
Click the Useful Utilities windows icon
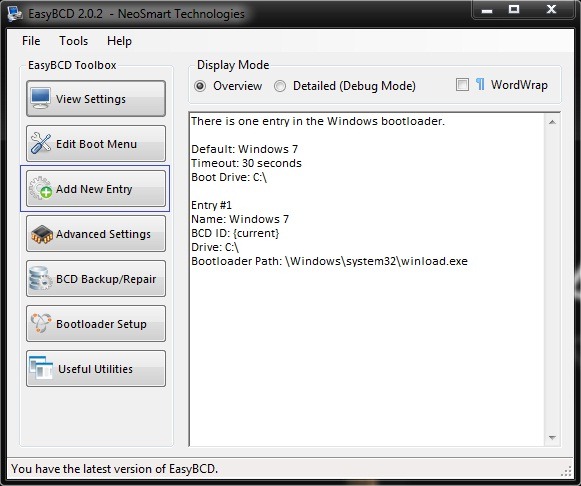click(41, 368)
